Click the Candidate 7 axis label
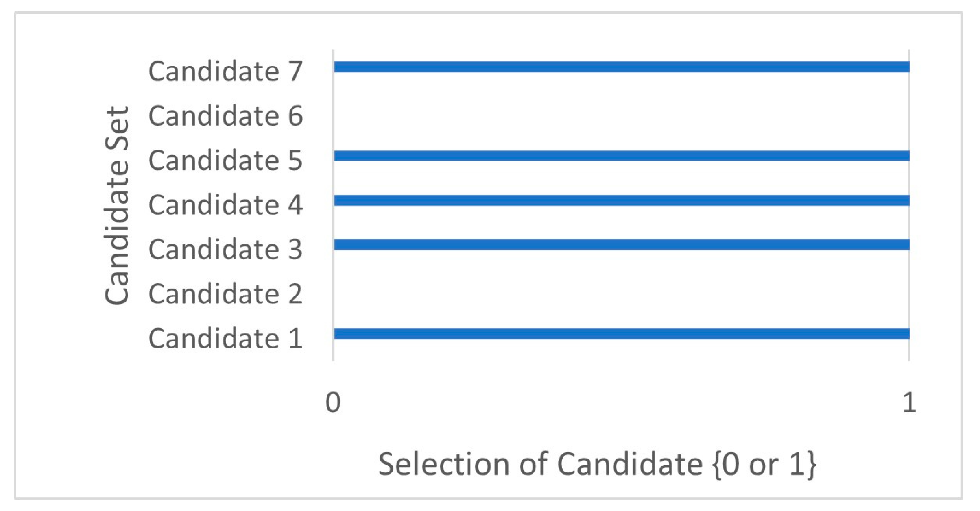Image resolution: width=980 pixels, height=511 pixels. (x=225, y=72)
